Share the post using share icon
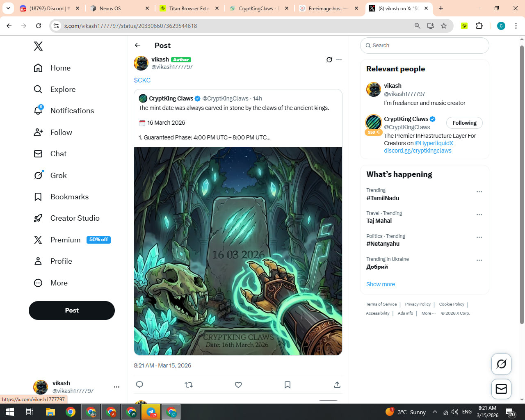Viewport: 525px width, 420px height. (x=337, y=385)
